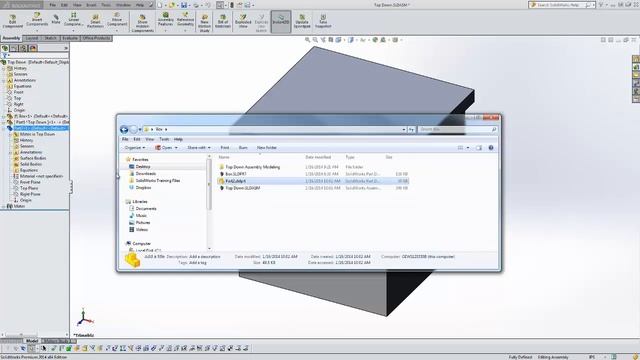Click the Explorer search box
Image resolution: width=640 pixels, height=360 pixels.
tap(457, 129)
